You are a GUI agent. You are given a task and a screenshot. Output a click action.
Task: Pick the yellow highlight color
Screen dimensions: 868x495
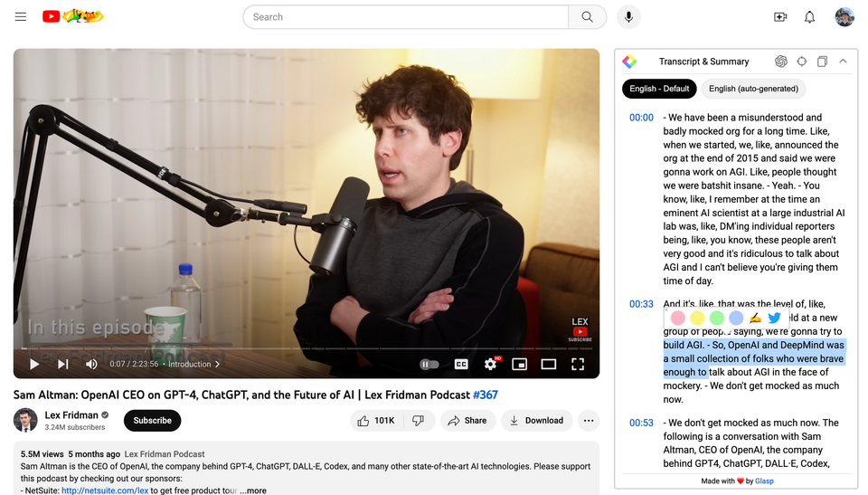point(697,318)
